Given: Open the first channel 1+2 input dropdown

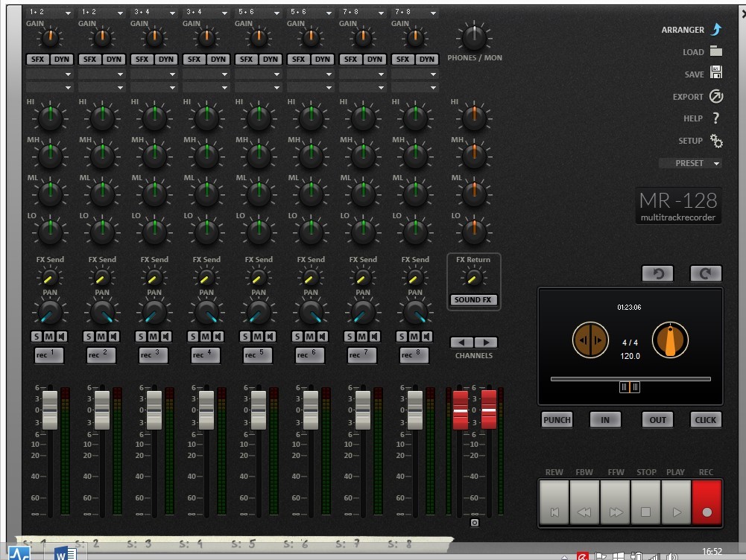Looking at the screenshot, I should point(49,12).
